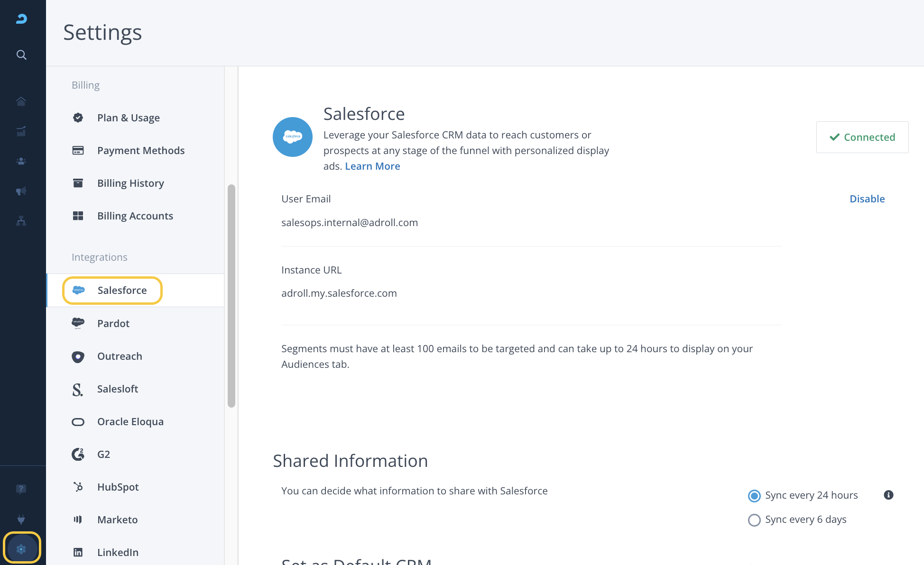
Task: Click the Marketo bars icon
Action: point(78,519)
